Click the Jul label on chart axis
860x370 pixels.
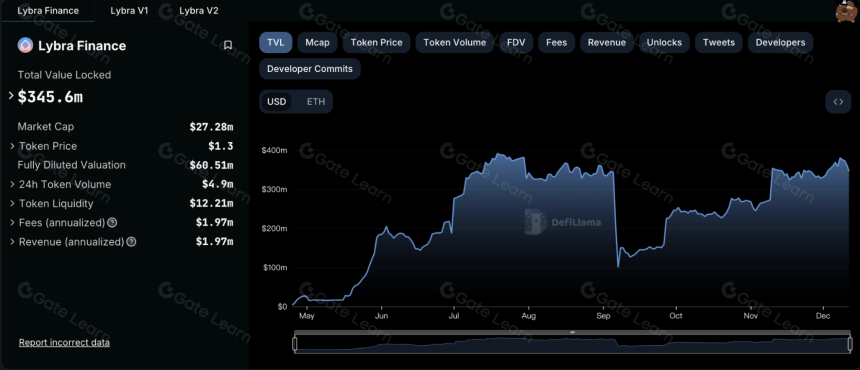[x=454, y=316]
